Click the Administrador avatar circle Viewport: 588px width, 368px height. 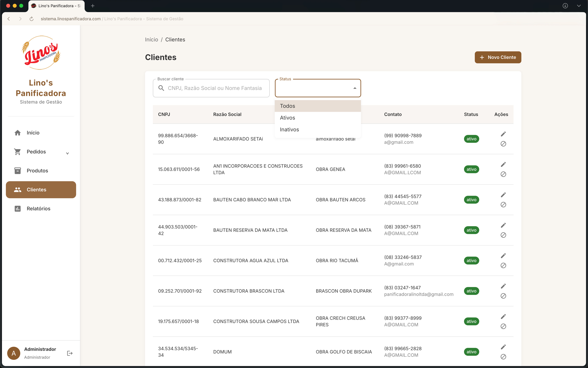14,353
